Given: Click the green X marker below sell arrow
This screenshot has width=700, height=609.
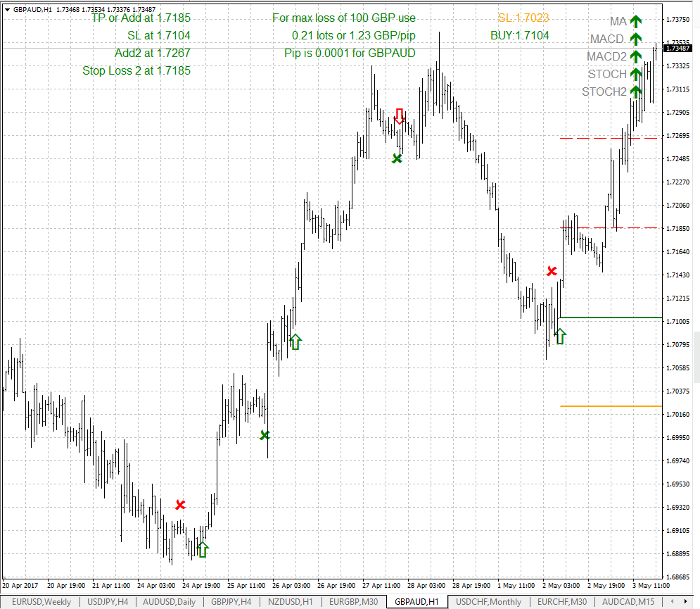Looking at the screenshot, I should click(x=397, y=159).
